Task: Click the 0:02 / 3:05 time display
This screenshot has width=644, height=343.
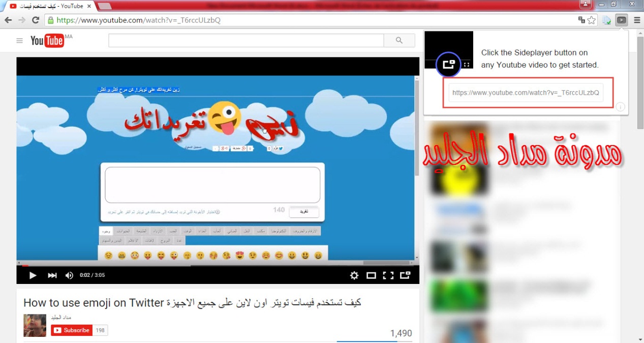Action: [x=93, y=275]
